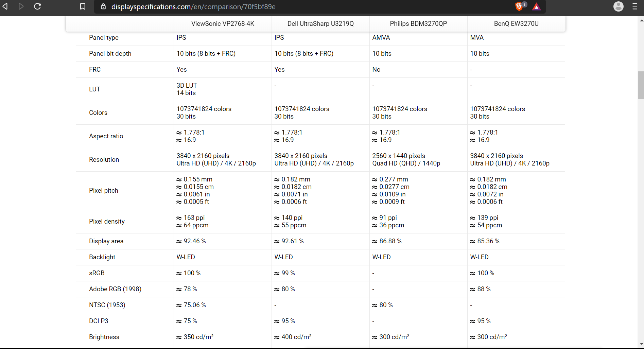Screen dimensions: 644x349
Task: Click the 'Panel bit depth' row label
Action: [110, 54]
